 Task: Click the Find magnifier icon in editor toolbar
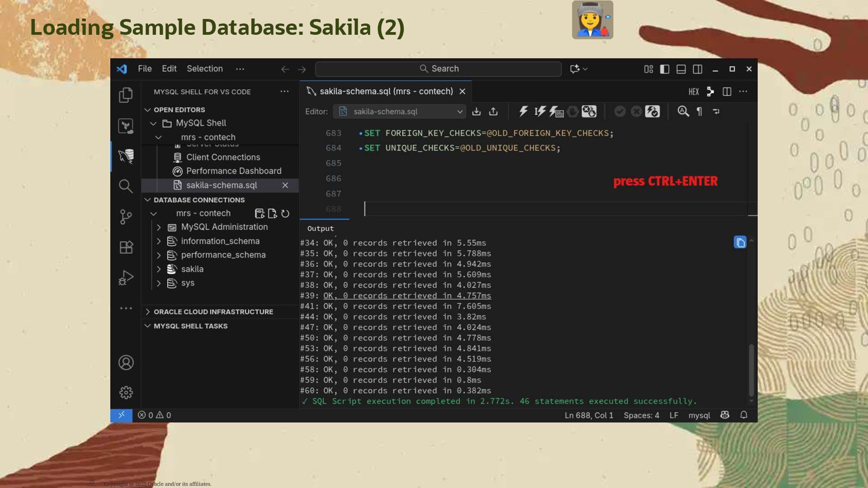[683, 112]
